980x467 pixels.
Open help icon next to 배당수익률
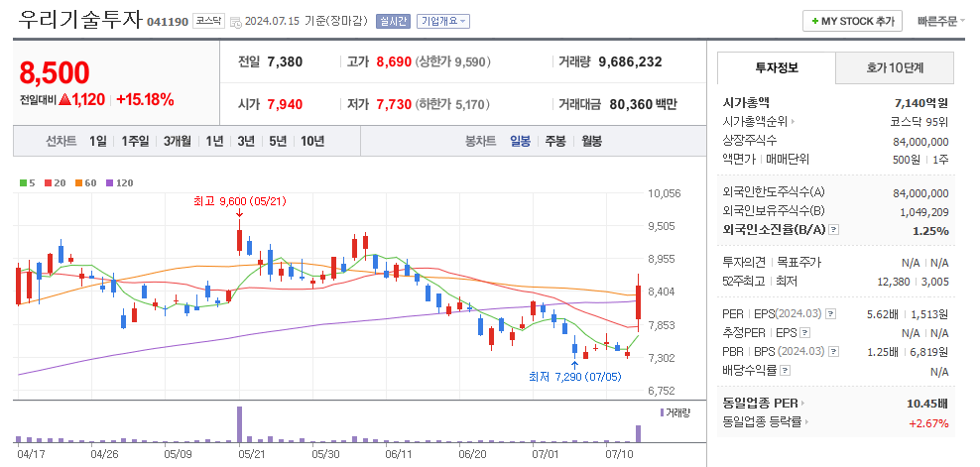(786, 371)
